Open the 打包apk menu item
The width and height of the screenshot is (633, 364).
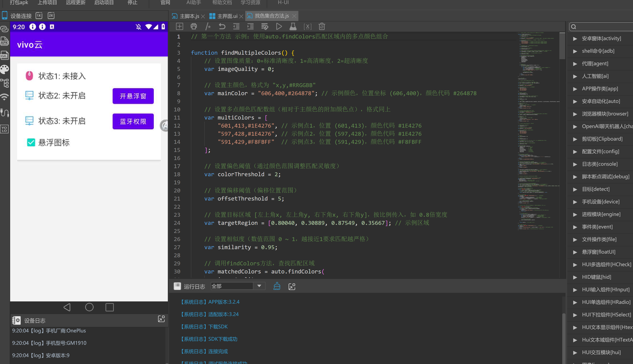pos(19,2)
